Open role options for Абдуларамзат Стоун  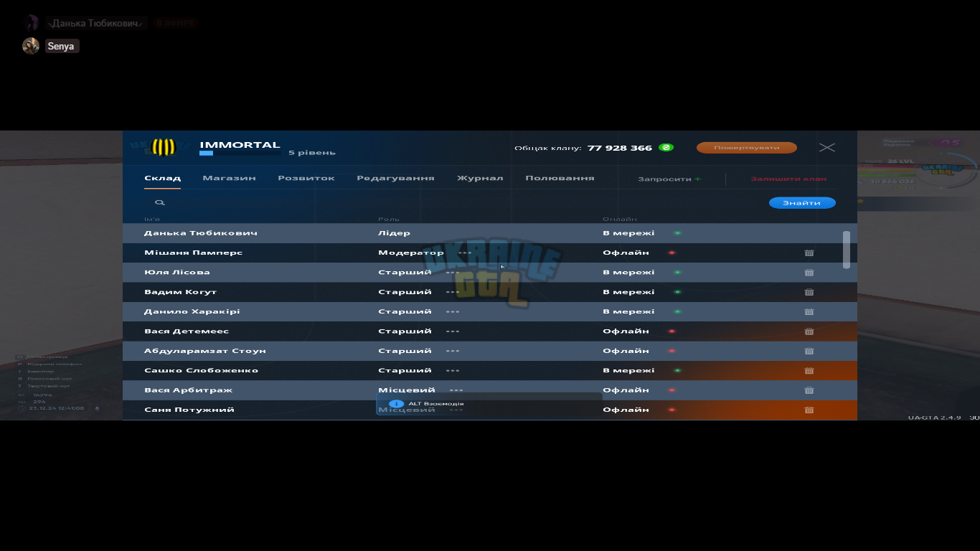453,351
